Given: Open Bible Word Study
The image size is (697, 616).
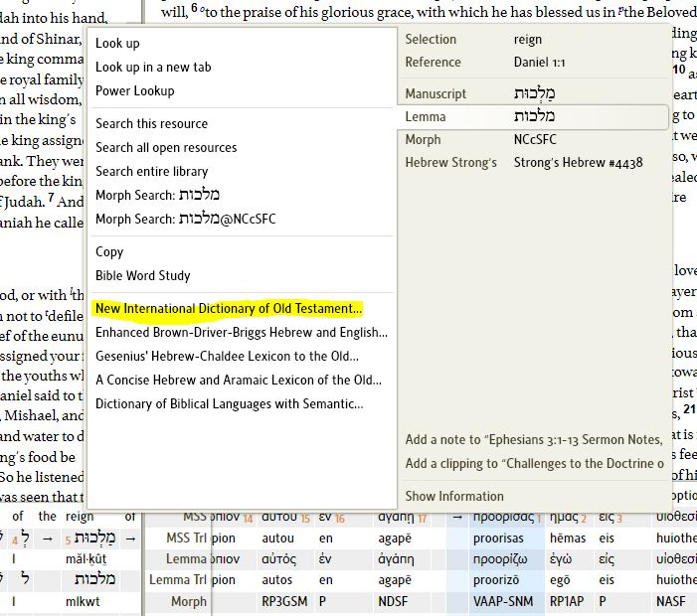Looking at the screenshot, I should click(x=143, y=276).
